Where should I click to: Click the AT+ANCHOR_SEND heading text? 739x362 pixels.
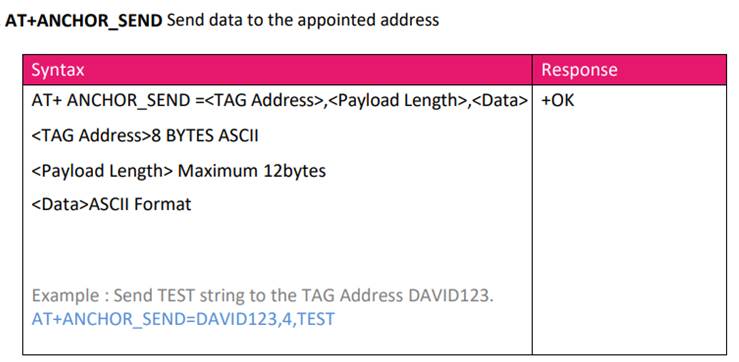83,20
